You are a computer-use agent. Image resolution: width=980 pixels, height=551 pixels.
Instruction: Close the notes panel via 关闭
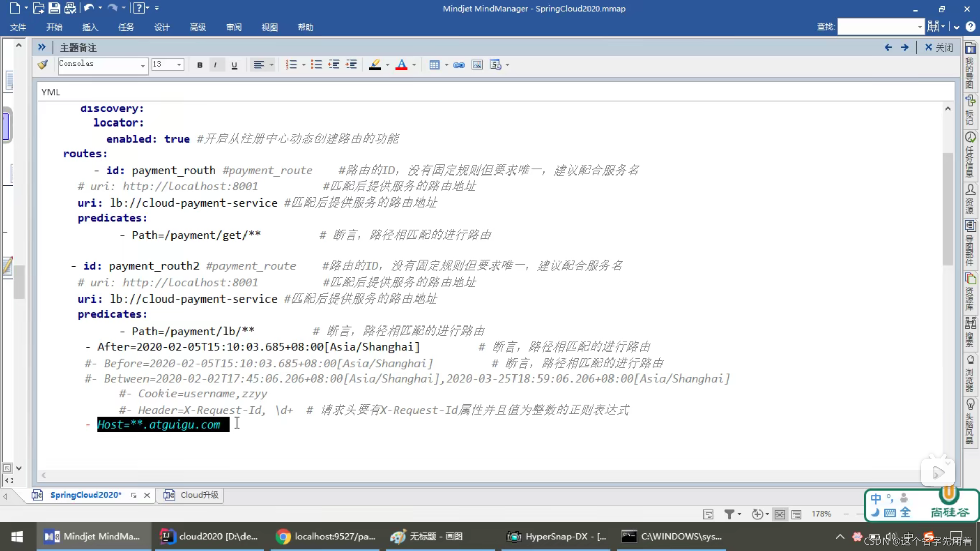[x=939, y=47]
